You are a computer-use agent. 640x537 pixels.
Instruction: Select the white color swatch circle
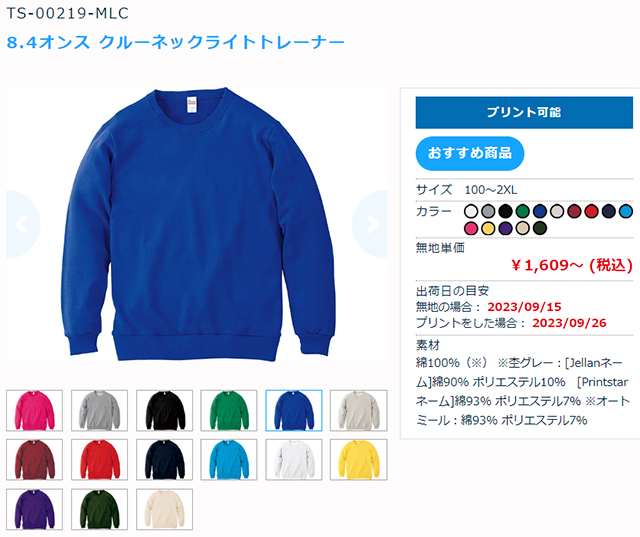(471, 211)
